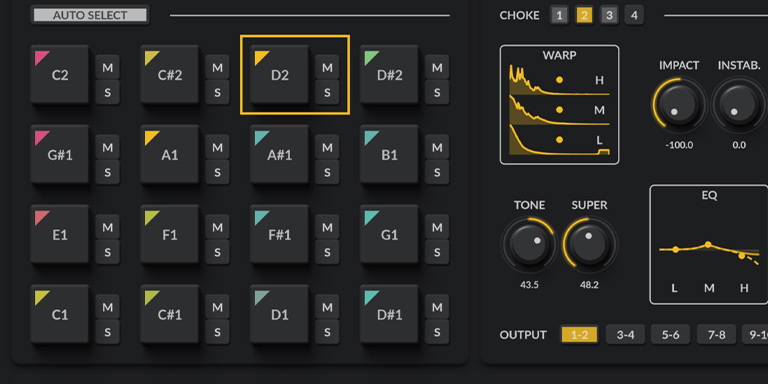Click the Instab. knob

739,105
